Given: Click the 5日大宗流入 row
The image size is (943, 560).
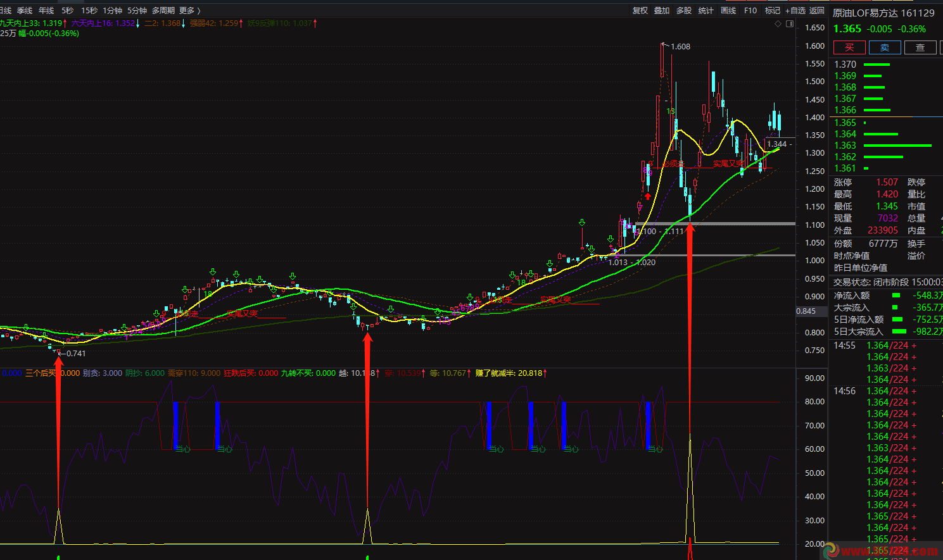Looking at the screenshot, I should click(x=887, y=332).
